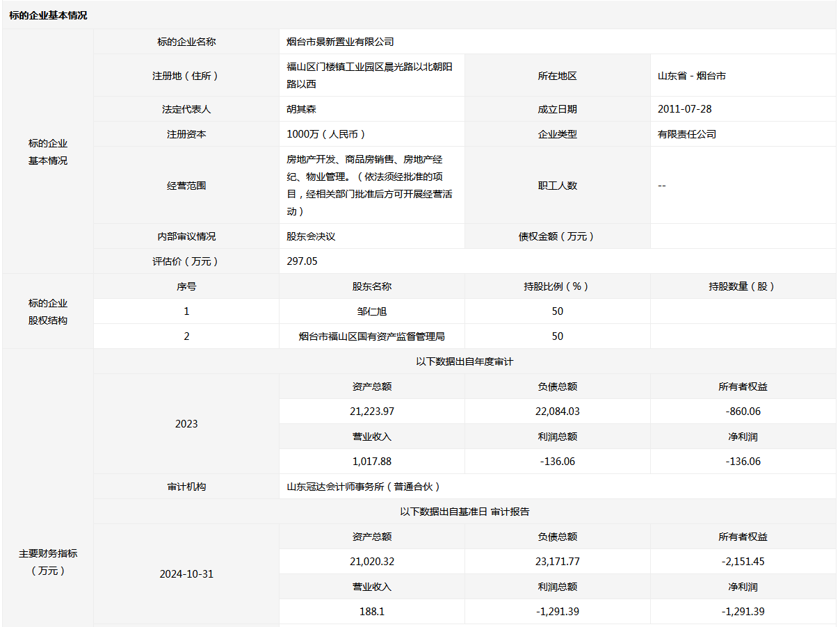The width and height of the screenshot is (840, 627).
Task: Click the 股东会决议 internal review cell
Action: pos(311,236)
